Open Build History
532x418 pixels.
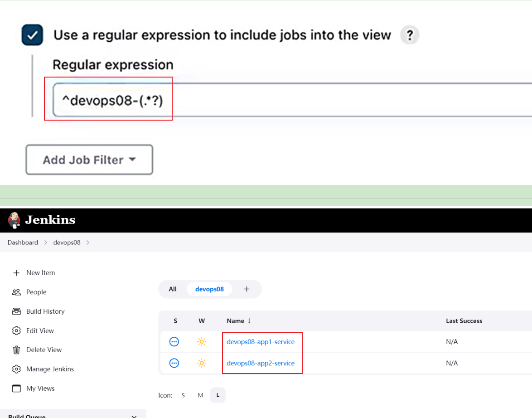[x=45, y=311]
